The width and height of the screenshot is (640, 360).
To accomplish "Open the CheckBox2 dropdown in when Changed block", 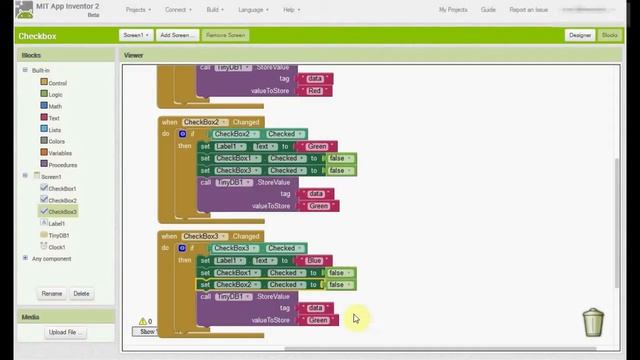I will (205, 122).
